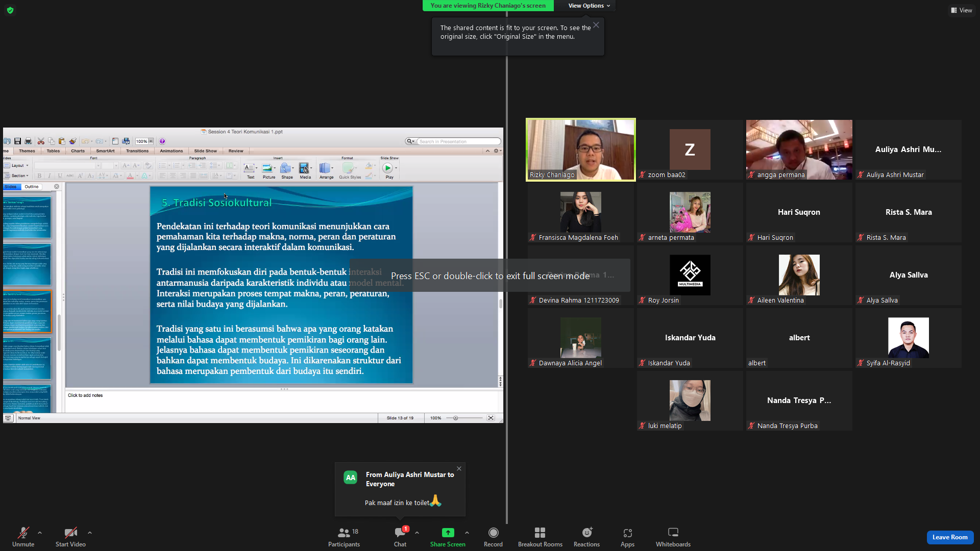
Task: Click the Leave Room button
Action: pos(950,537)
